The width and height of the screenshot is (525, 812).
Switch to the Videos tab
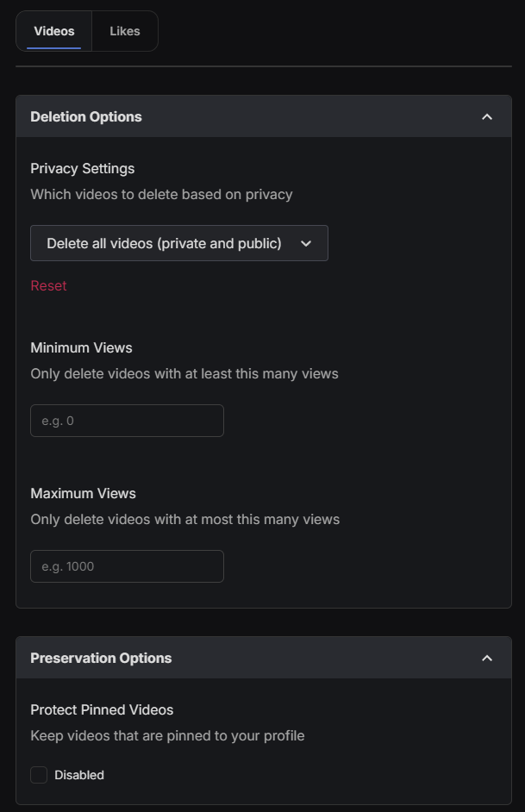point(54,31)
